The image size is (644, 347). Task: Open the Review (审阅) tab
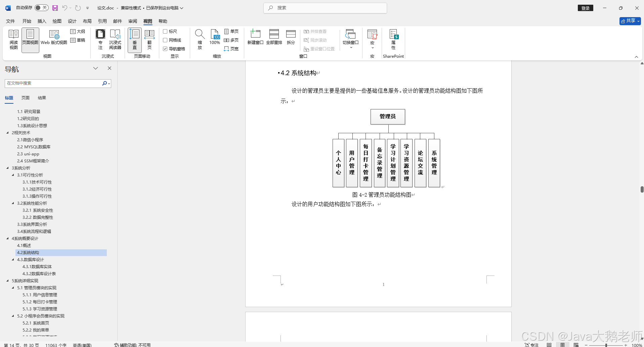point(133,21)
